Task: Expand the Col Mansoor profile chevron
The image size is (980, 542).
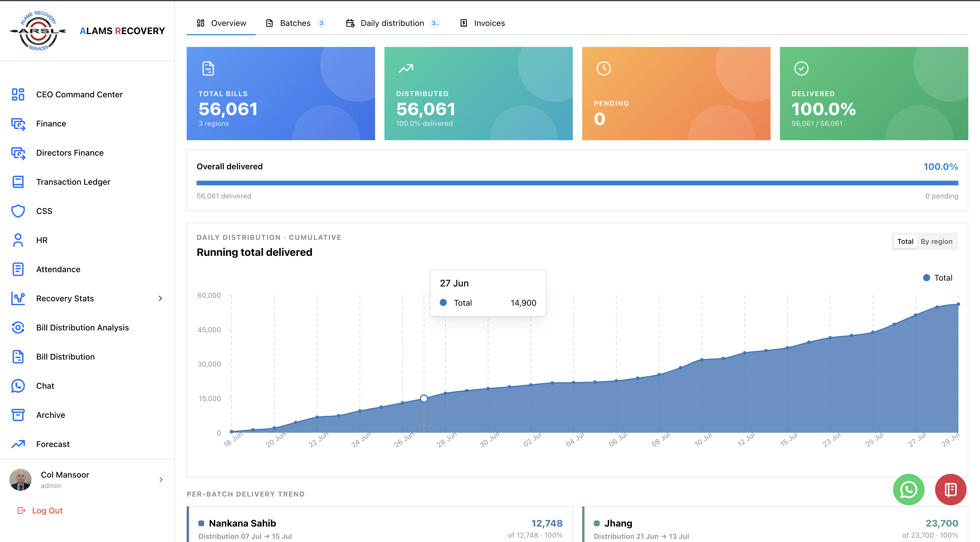Action: tap(161, 480)
